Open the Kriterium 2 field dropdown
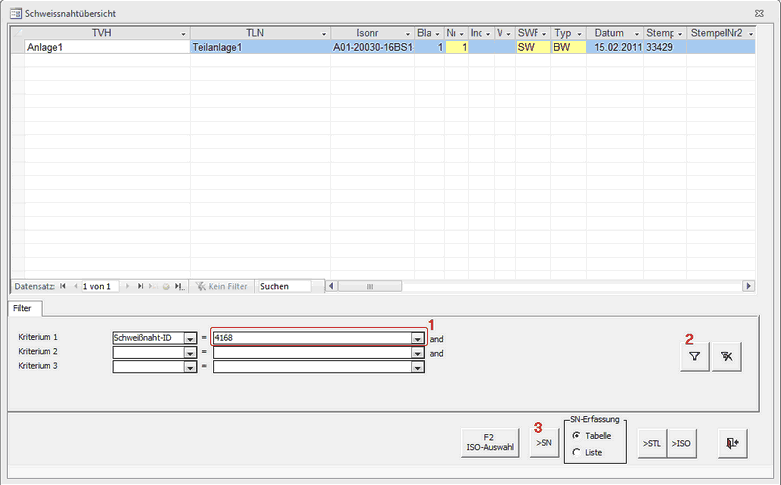This screenshot has height=485, width=781. [190, 353]
